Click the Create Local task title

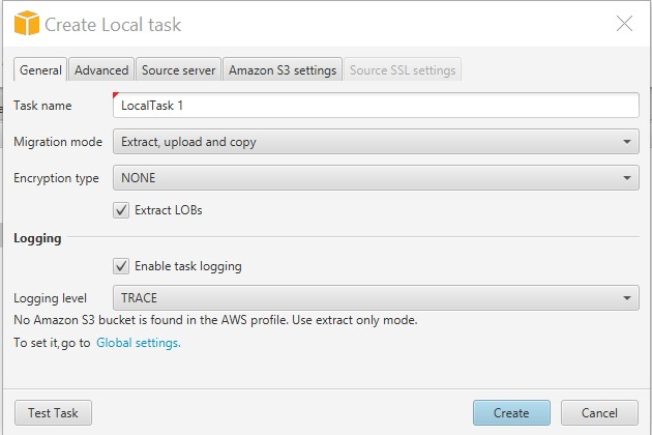[x=113, y=25]
